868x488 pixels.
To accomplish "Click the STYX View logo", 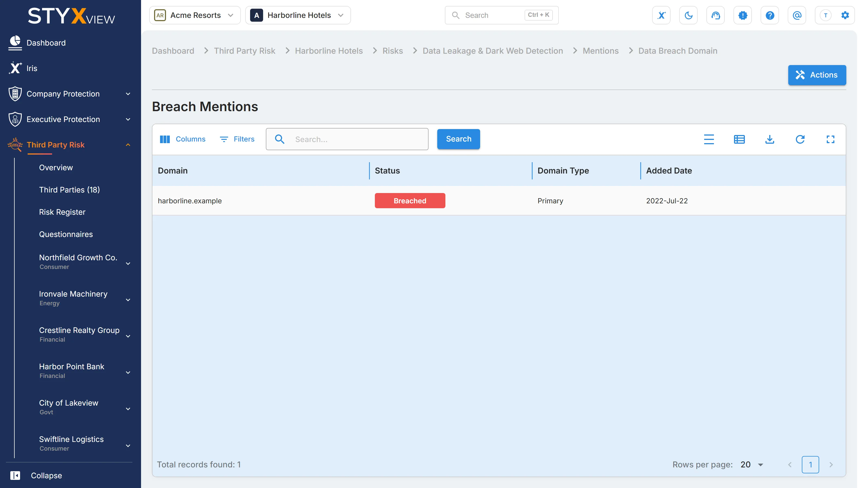I will pos(71,16).
